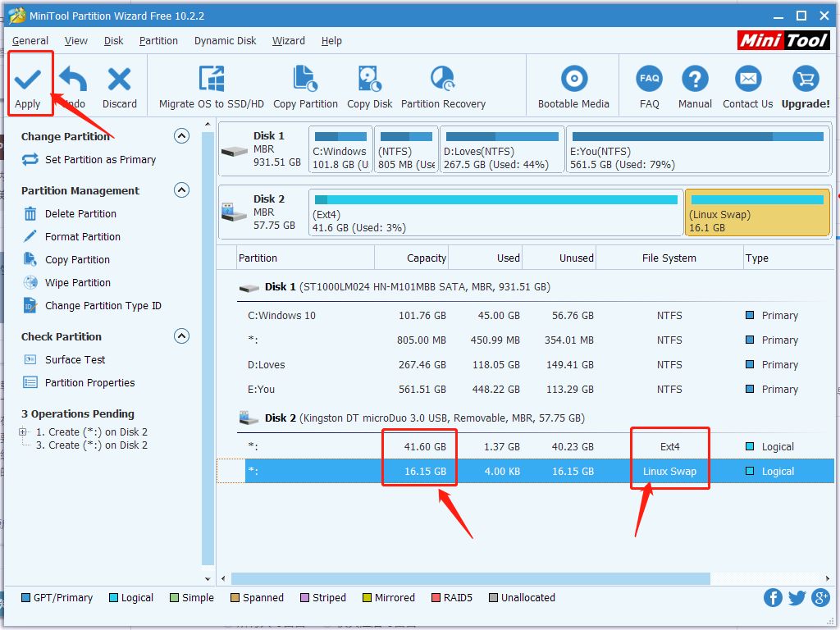Click the Undo arrow icon
Image resolution: width=840 pixels, height=630 pixels.
[73, 80]
